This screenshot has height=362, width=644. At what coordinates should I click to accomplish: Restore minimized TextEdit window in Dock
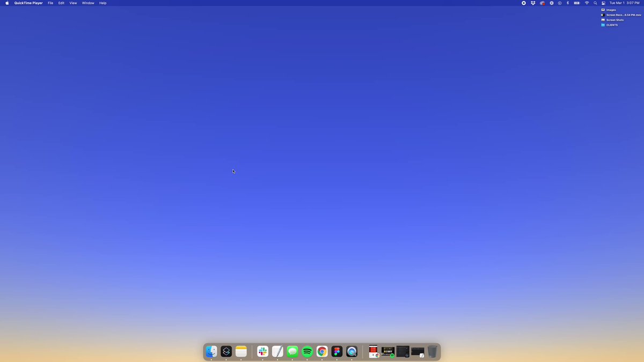[418, 352]
